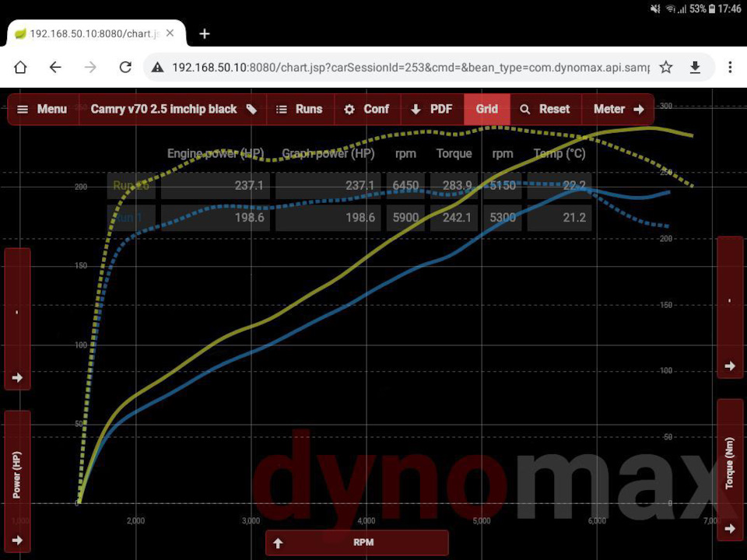Click Run 1 temperature 21.2
The width and height of the screenshot is (747, 560).
[559, 218]
